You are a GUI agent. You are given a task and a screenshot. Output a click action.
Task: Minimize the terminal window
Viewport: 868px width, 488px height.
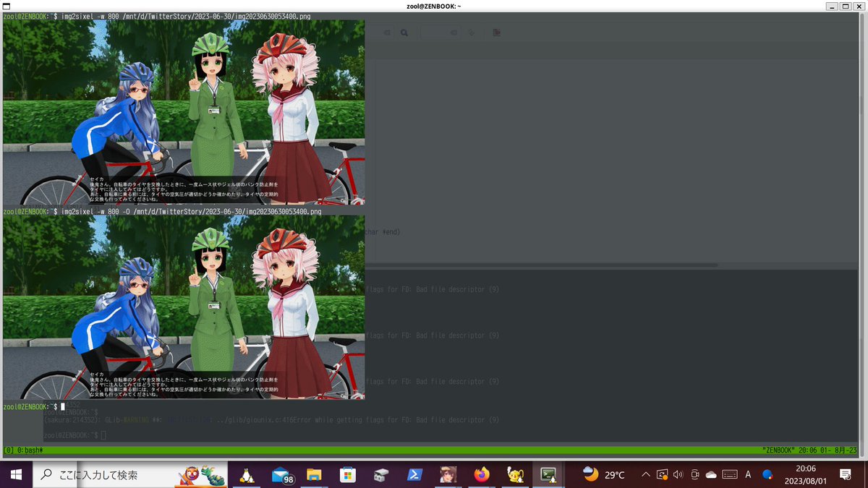[x=832, y=6]
